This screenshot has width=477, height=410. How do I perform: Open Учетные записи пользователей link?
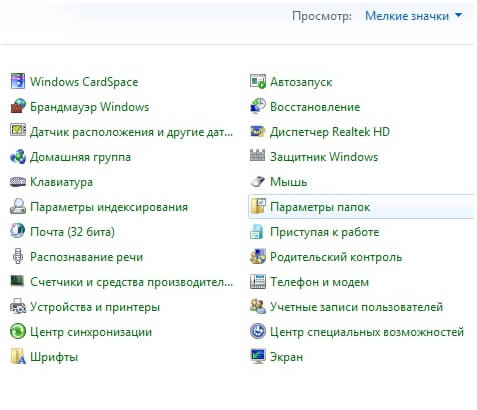(x=356, y=307)
